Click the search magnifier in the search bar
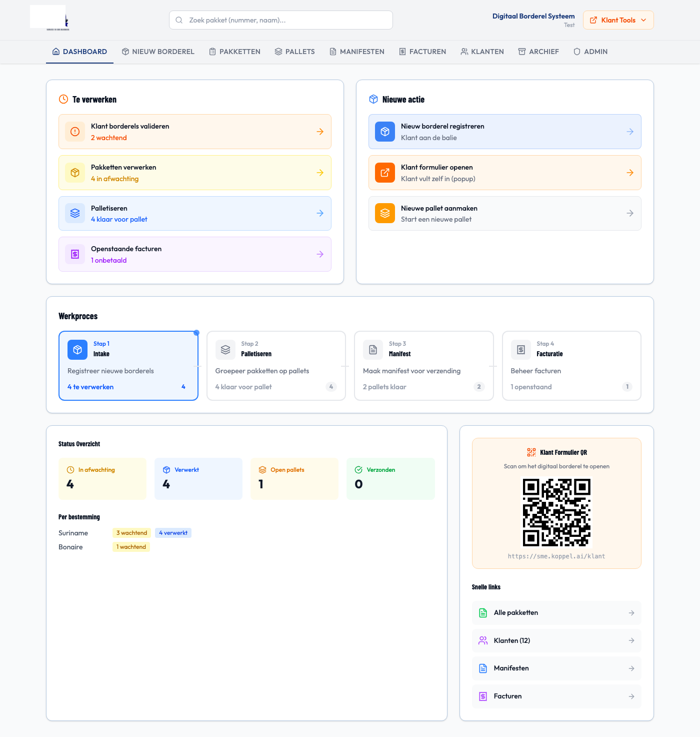 click(179, 20)
